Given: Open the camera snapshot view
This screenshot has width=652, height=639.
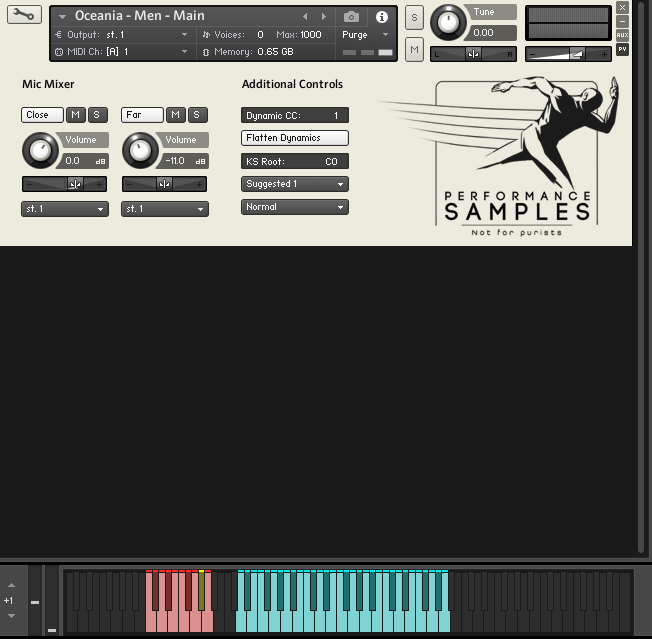Looking at the screenshot, I should coord(351,17).
